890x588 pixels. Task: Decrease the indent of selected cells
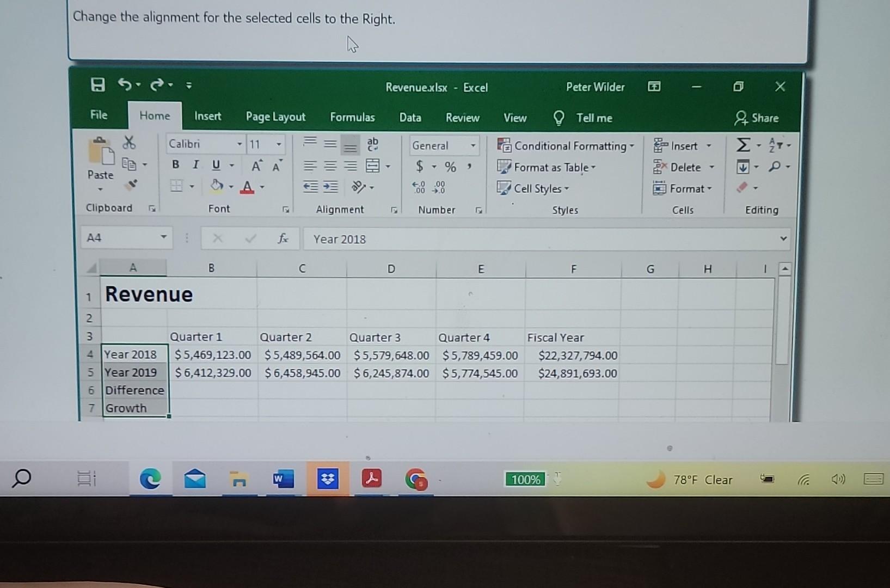coord(310,187)
